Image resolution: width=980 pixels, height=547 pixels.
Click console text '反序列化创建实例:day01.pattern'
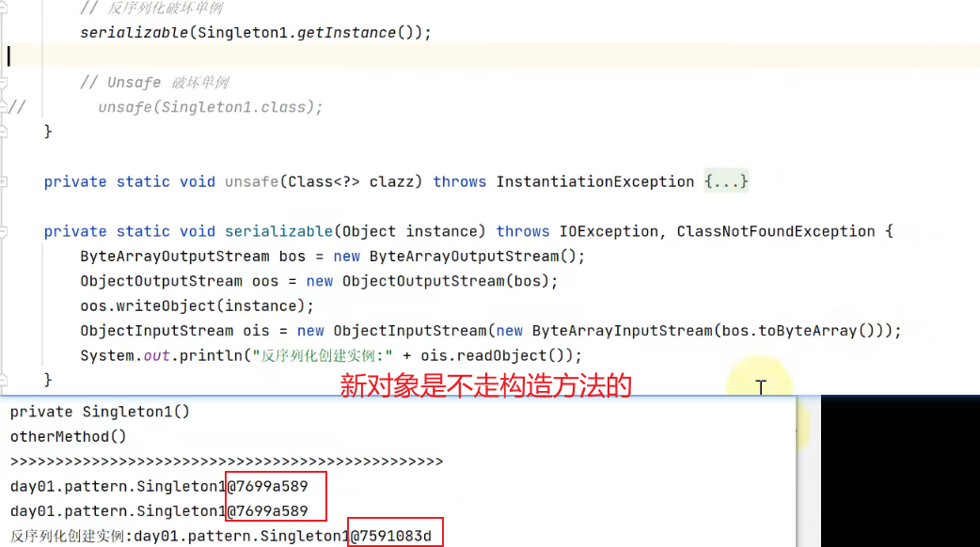(130, 537)
